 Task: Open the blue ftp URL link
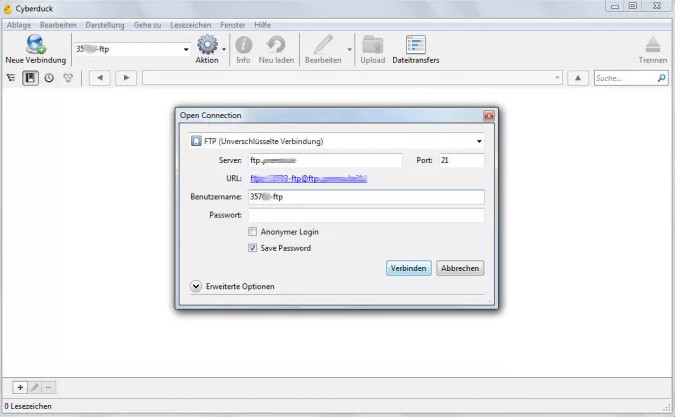(x=308, y=179)
